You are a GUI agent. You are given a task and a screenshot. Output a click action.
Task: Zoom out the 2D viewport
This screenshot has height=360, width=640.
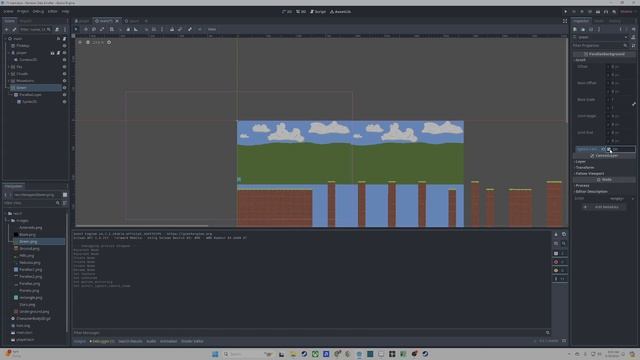80,42
